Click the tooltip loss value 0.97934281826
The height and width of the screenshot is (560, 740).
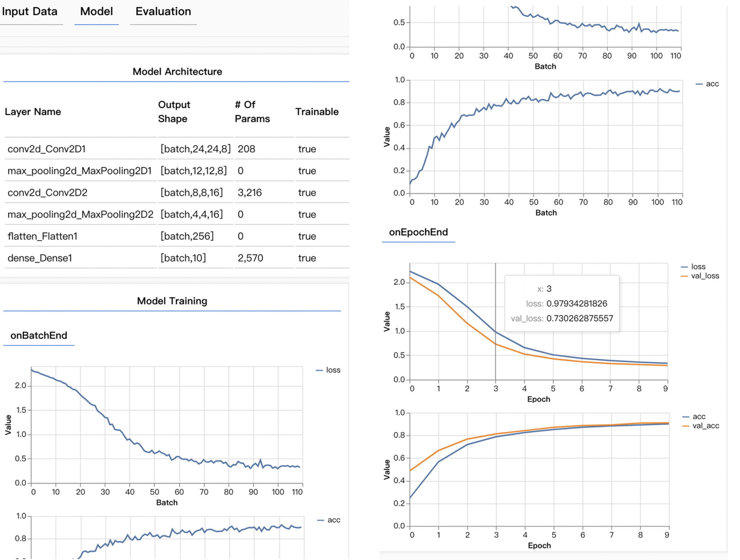577,304
